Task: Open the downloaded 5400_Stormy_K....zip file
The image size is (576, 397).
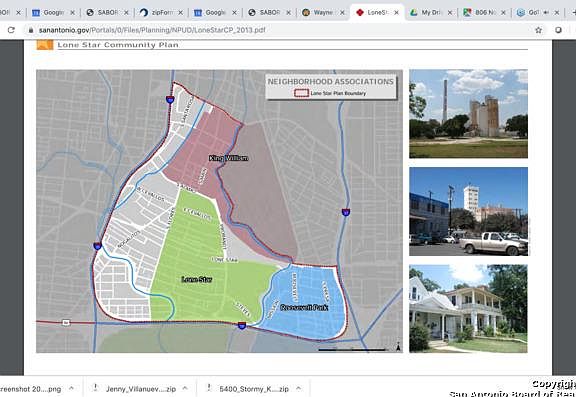Action: (254, 389)
